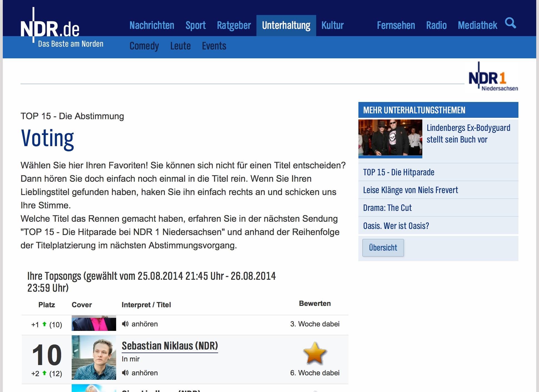Go to the Ratgeber section
539x392 pixels.
pos(234,26)
